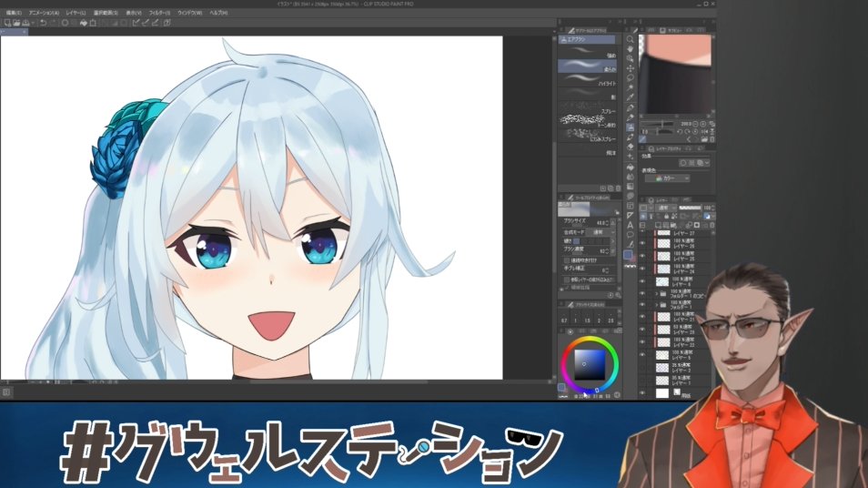Hide layer レイヤー 5
Image resolution: width=868 pixels, height=488 pixels.
tap(642, 354)
